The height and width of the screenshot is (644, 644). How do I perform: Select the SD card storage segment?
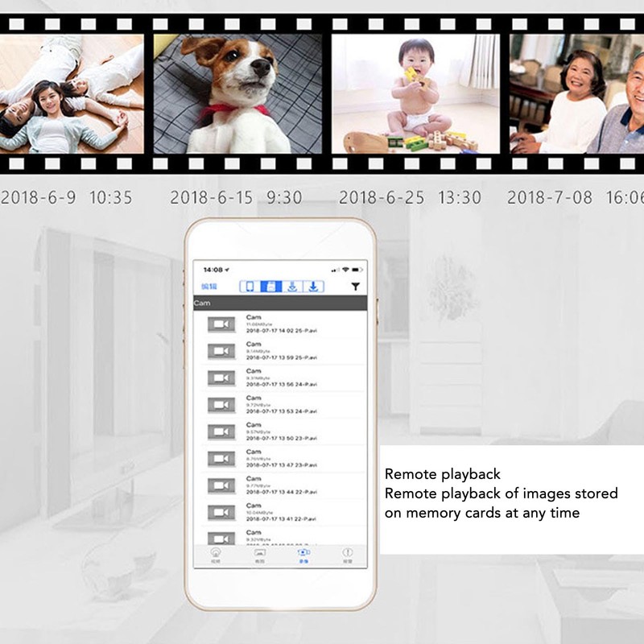(x=271, y=287)
